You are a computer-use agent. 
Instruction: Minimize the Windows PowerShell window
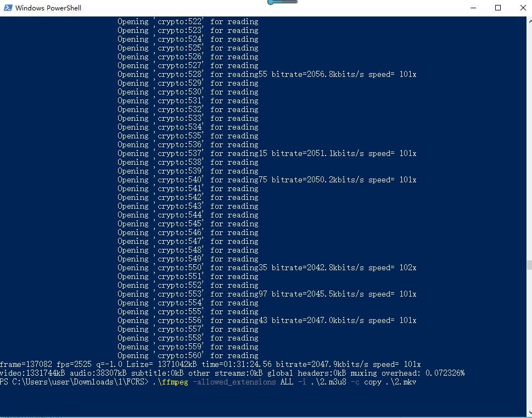473,8
